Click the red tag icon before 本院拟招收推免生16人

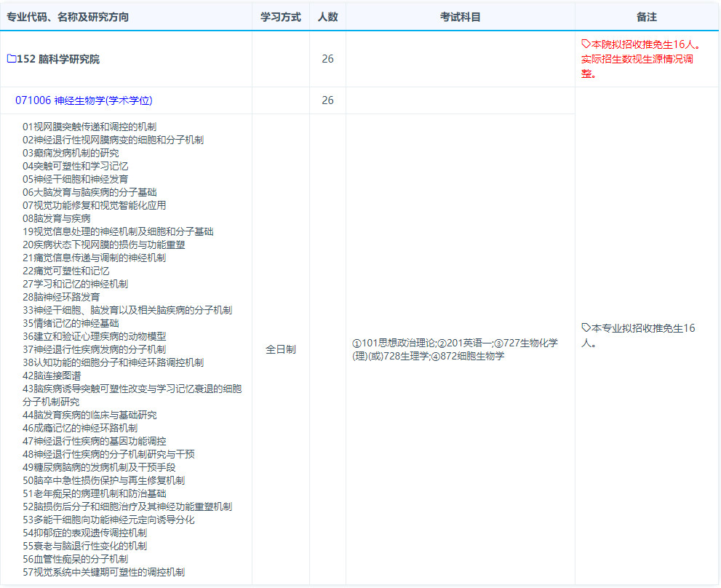[586, 44]
